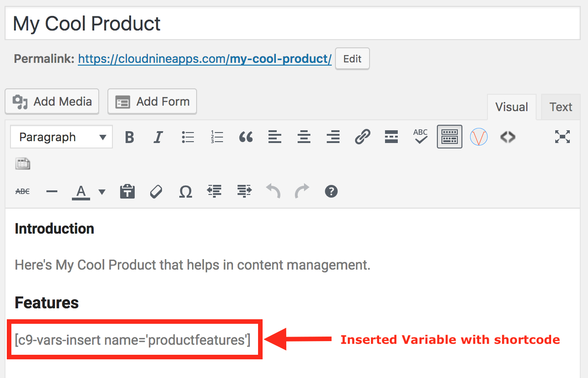Insert the Read More tag
The image size is (588, 378).
click(391, 137)
